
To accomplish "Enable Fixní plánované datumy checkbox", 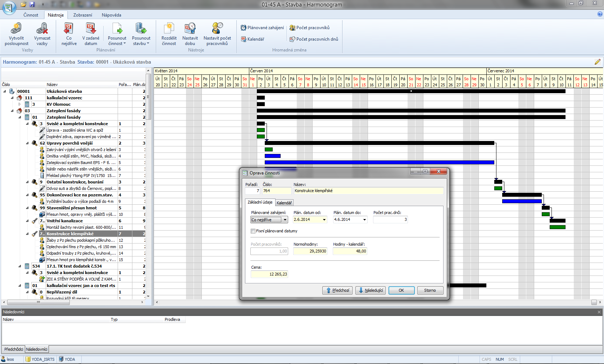I will pyautogui.click(x=253, y=231).
